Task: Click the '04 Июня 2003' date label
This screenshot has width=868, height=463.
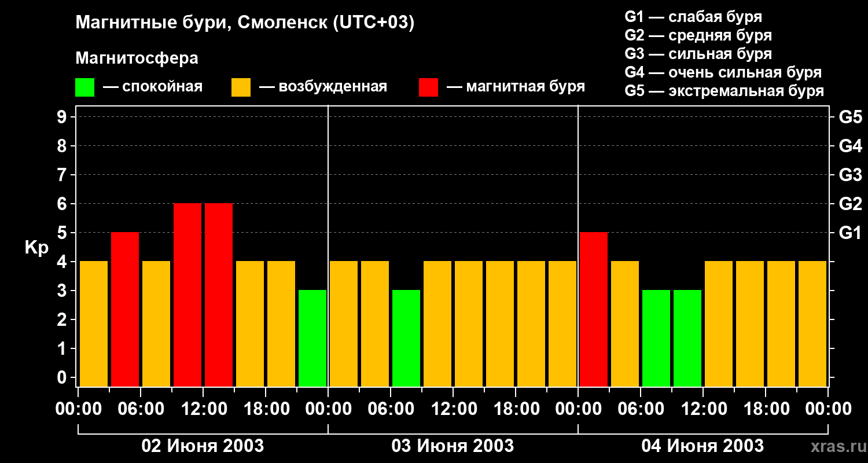Action: (703, 446)
